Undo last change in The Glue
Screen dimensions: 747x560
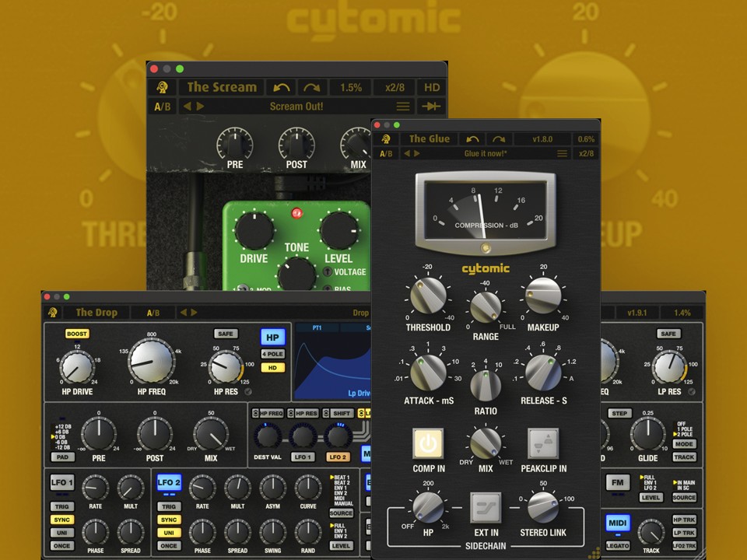coord(471,139)
